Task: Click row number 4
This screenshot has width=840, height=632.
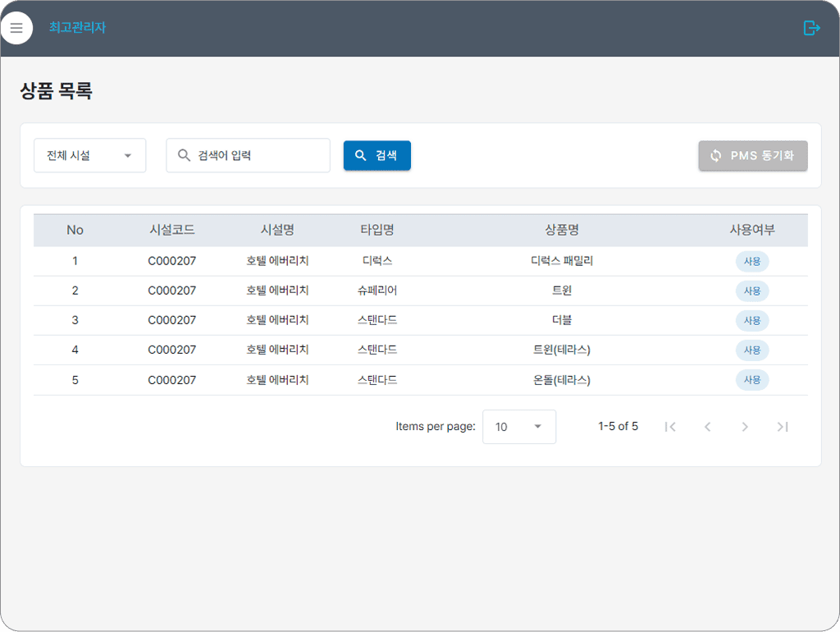Action: [75, 350]
